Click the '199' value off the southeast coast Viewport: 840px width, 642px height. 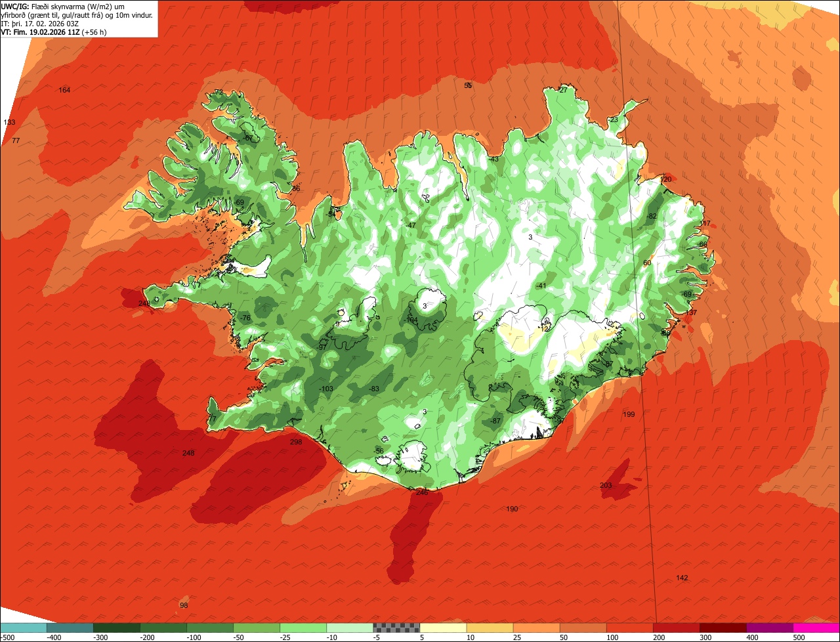pyautogui.click(x=629, y=414)
